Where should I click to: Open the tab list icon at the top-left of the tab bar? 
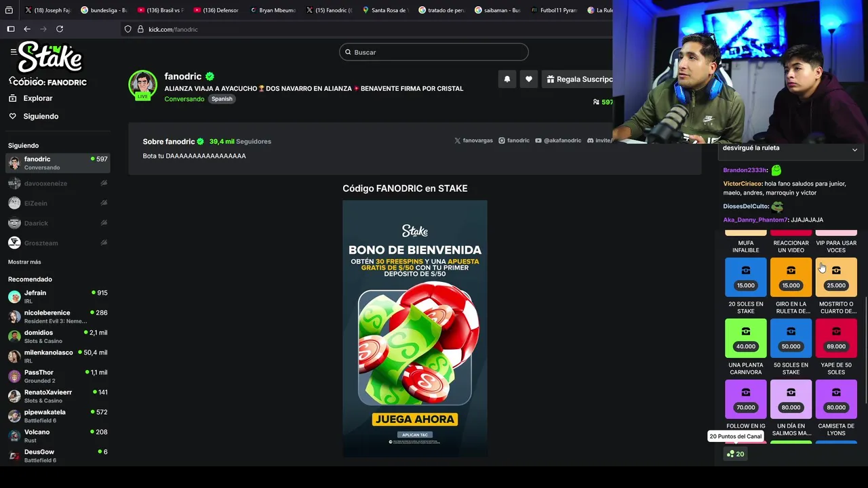(9, 10)
